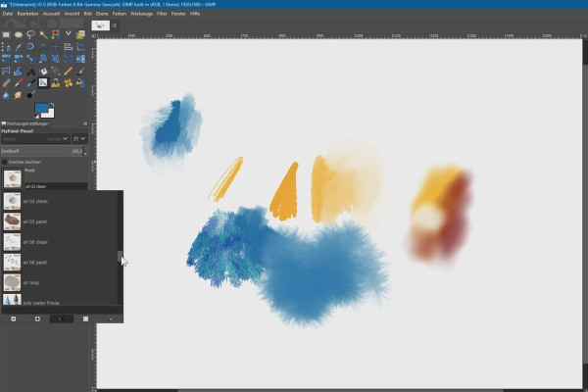Screen dimensions: 588x392
Task: Swap foreground and background colors arrow
Action: (52, 105)
